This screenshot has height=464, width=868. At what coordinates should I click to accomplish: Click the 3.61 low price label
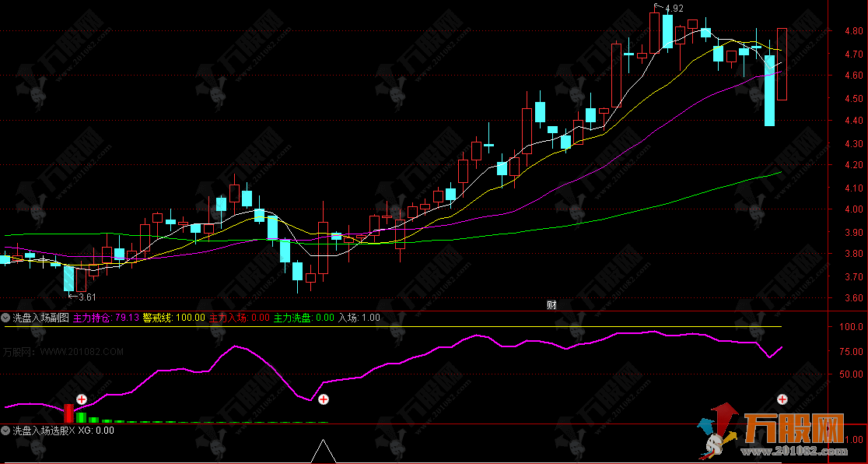click(x=87, y=297)
